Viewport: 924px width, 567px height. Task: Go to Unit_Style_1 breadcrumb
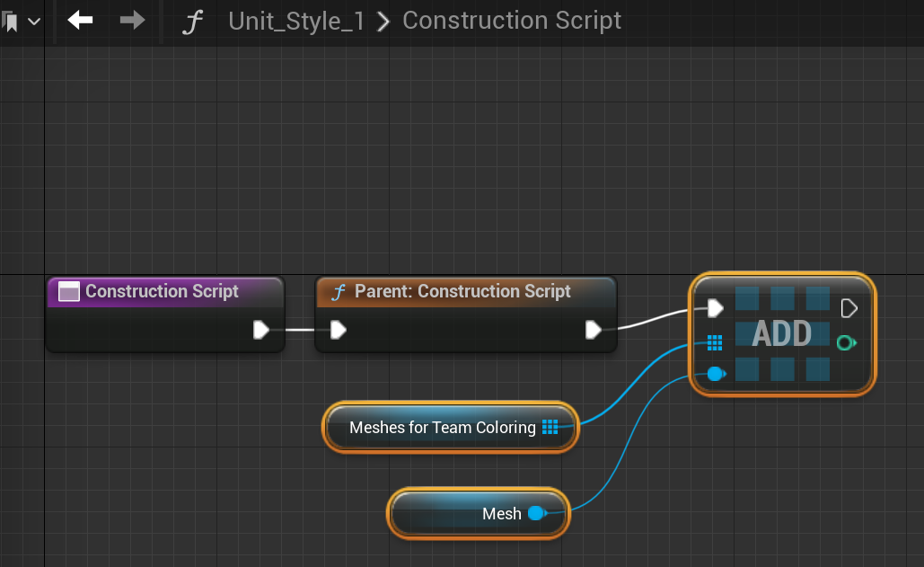point(296,21)
